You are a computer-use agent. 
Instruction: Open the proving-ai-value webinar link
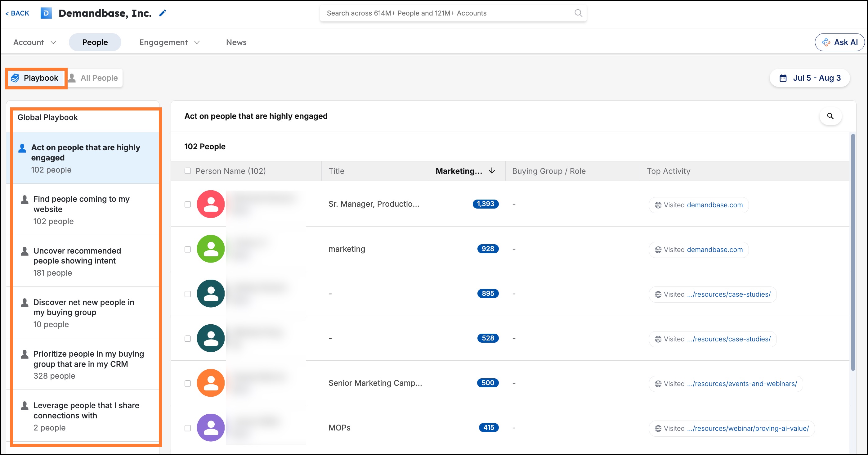tap(748, 428)
